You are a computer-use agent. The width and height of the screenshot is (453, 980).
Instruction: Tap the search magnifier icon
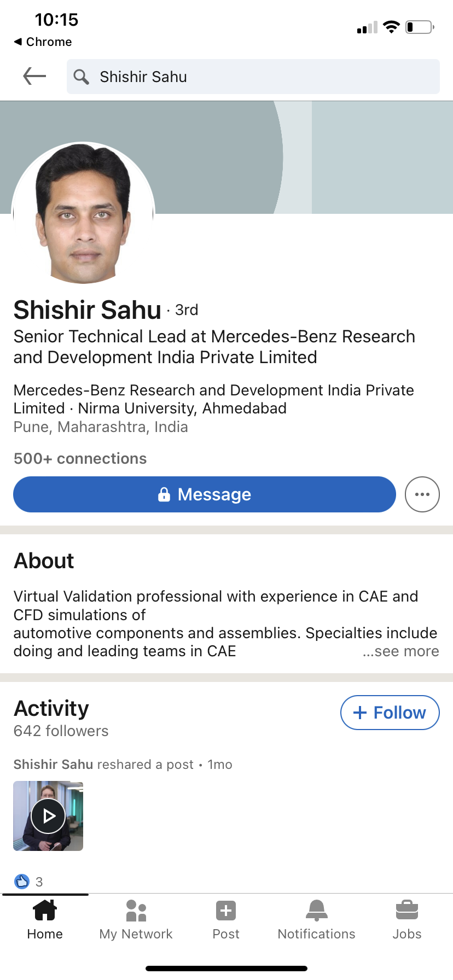tap(81, 77)
